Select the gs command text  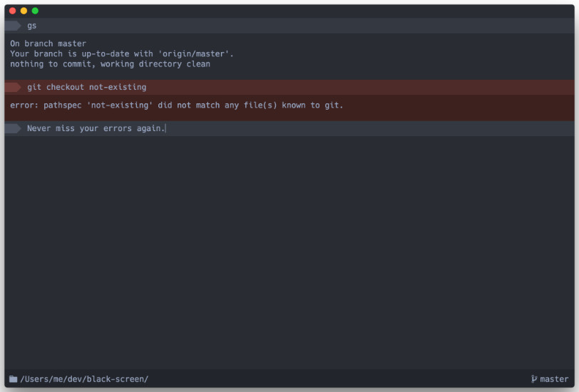click(32, 26)
